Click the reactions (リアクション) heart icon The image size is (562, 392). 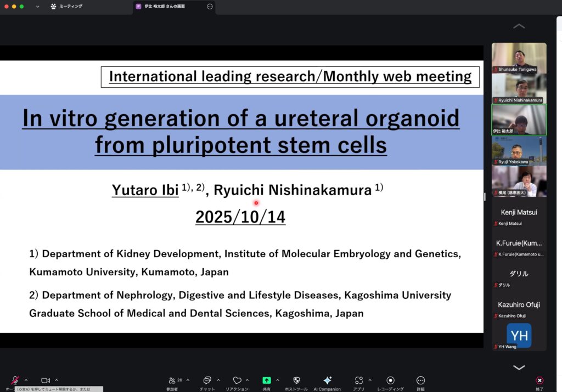(237, 380)
